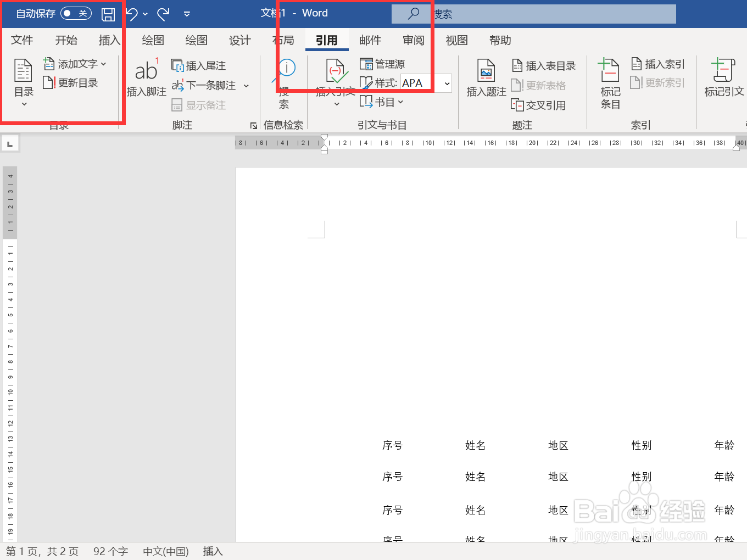Click the first row 序号 cell
This screenshot has height=560, width=747.
[393, 445]
